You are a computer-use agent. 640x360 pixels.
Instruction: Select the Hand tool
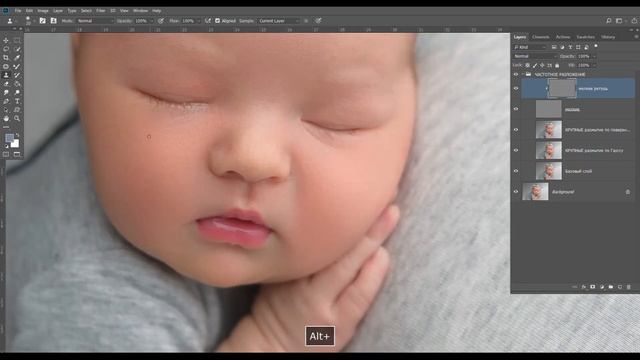pyautogui.click(x=6, y=118)
